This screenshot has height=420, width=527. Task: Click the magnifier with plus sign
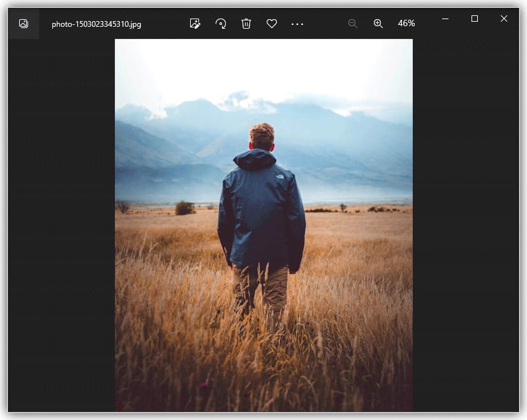click(378, 23)
